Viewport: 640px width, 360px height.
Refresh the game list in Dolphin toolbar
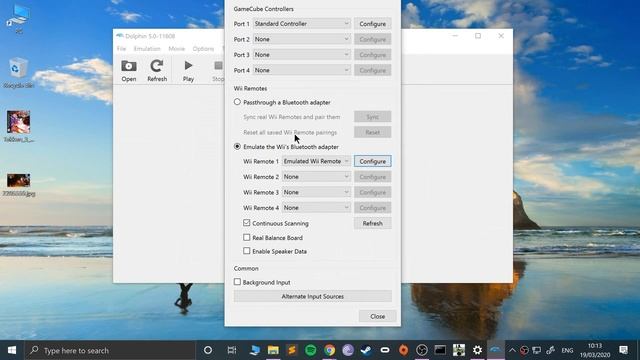point(157,70)
